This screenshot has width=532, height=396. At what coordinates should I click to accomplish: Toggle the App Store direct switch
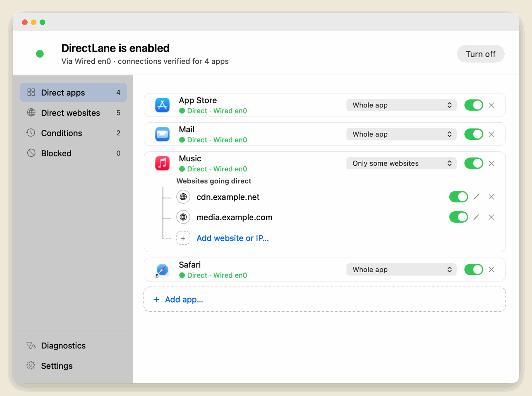click(x=473, y=105)
